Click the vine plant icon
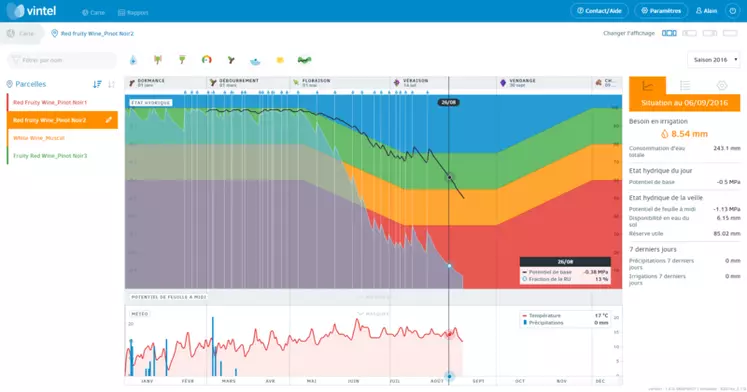Image resolution: width=747 pixels, height=392 pixels. click(158, 60)
